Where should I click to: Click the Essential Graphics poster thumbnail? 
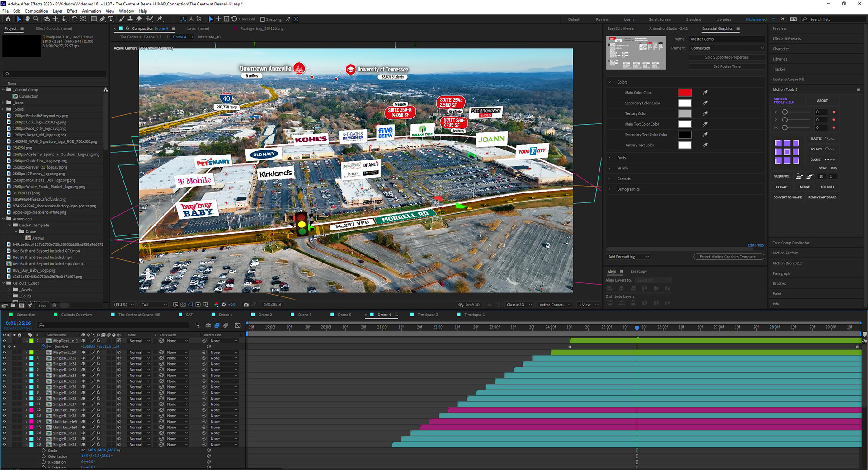[x=636, y=52]
